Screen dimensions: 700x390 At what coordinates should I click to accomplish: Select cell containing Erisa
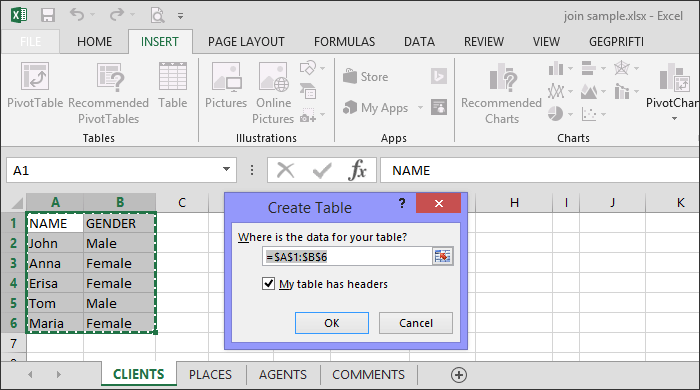pos(55,283)
